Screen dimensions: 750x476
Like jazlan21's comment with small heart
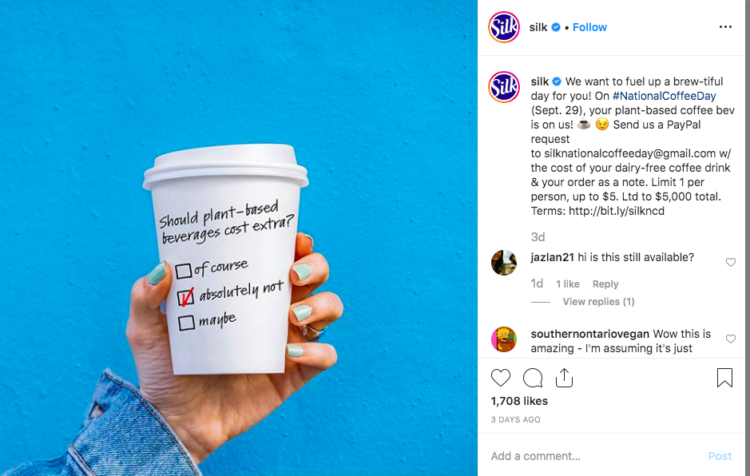click(x=730, y=262)
